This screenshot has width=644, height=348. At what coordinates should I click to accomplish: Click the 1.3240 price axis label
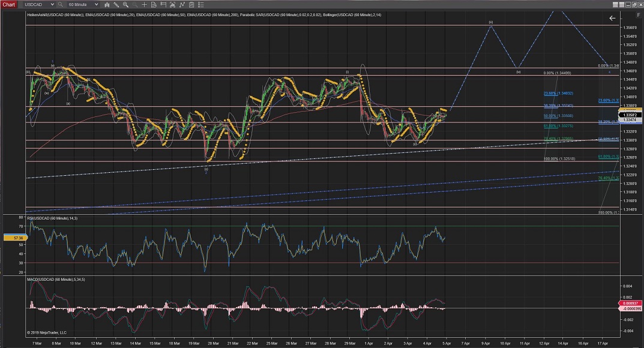630,166
